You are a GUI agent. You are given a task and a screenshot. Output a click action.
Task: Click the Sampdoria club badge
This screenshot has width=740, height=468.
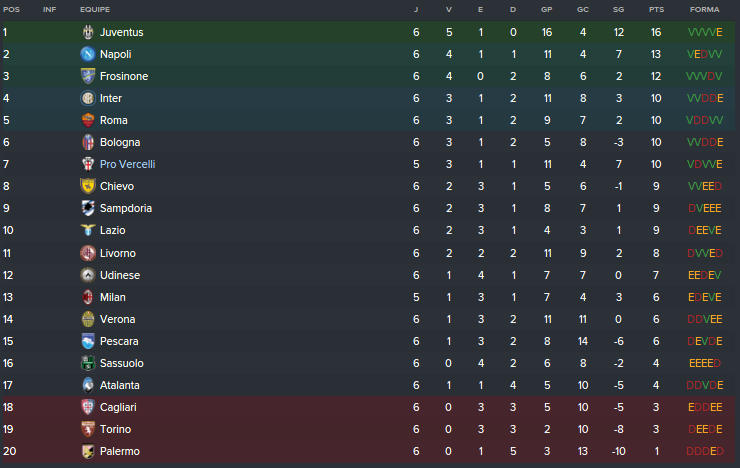pyautogui.click(x=87, y=208)
